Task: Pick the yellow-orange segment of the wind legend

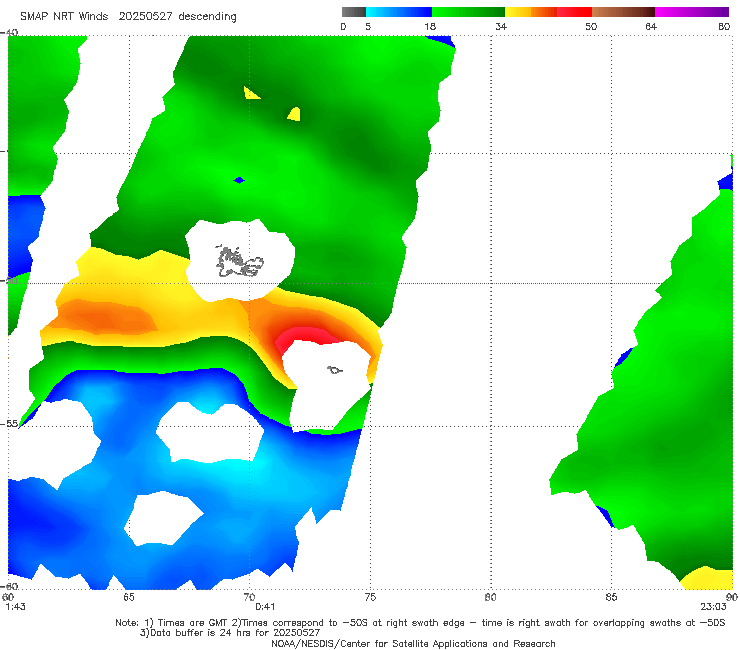Action: coord(531,12)
